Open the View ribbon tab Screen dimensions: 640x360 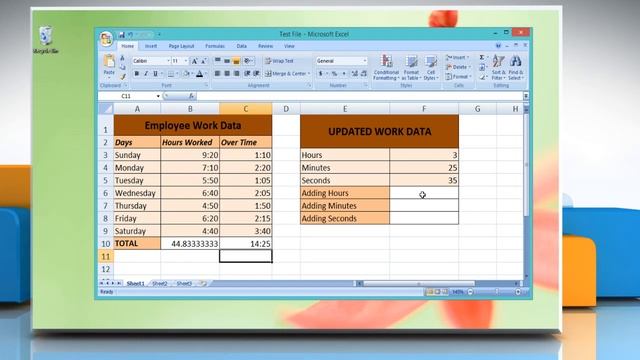pos(289,46)
